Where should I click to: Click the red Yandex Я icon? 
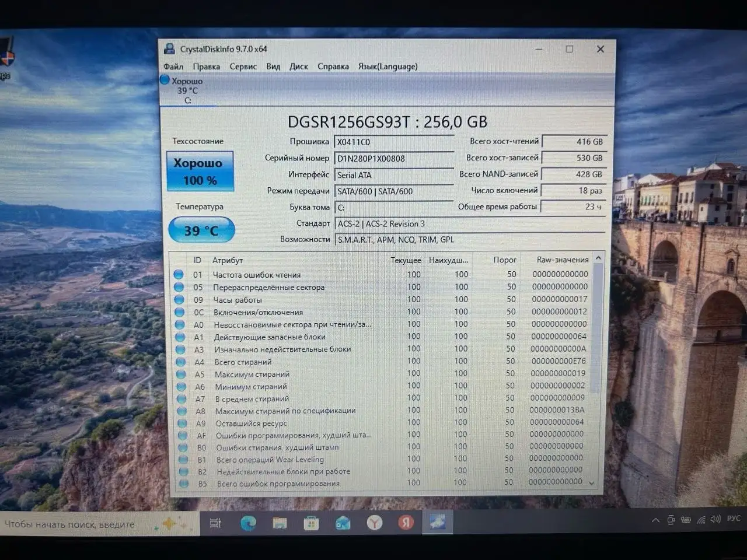pos(406,523)
